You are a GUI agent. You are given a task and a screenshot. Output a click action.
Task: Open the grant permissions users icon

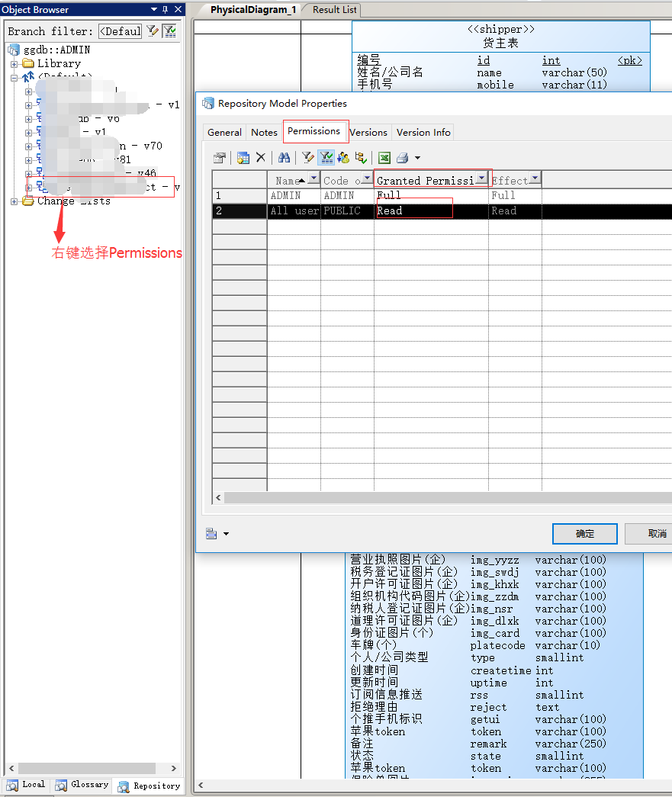click(344, 158)
